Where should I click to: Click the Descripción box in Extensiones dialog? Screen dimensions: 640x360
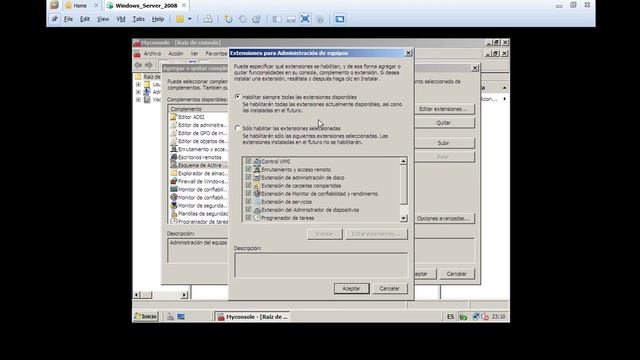coord(321,264)
